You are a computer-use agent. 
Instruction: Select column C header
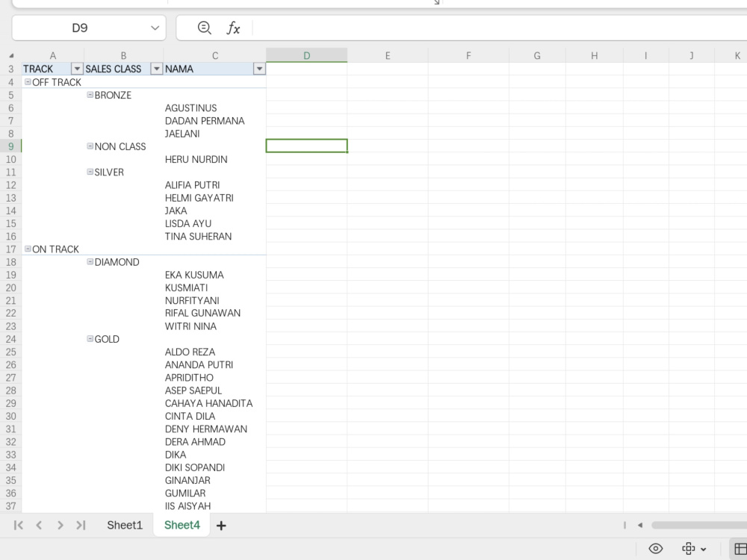tap(215, 56)
